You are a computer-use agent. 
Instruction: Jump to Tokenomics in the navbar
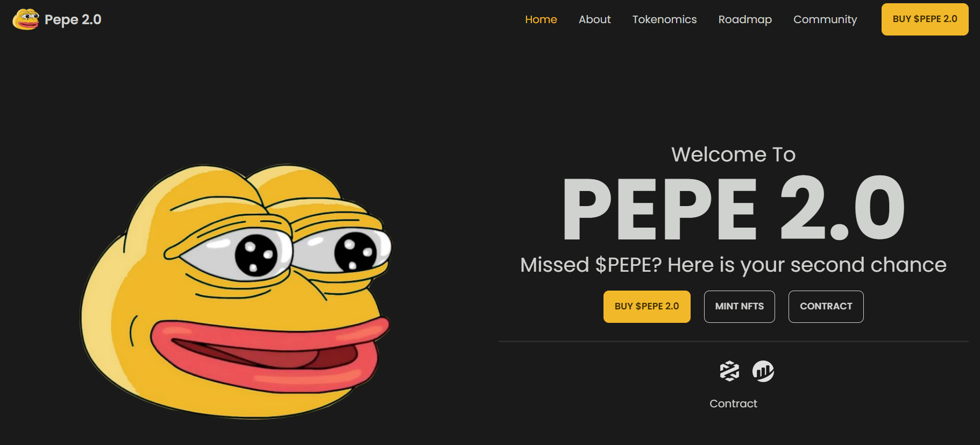click(664, 19)
